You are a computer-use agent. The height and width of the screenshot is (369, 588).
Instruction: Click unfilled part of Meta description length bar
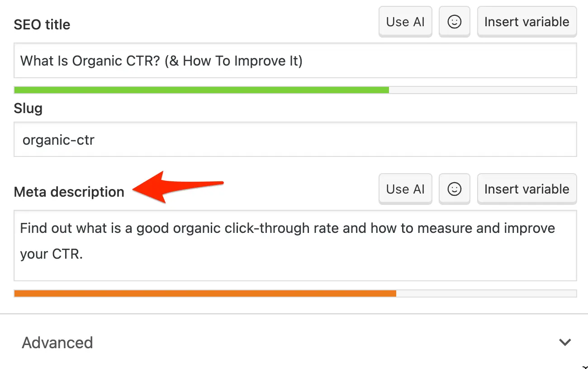(x=486, y=293)
